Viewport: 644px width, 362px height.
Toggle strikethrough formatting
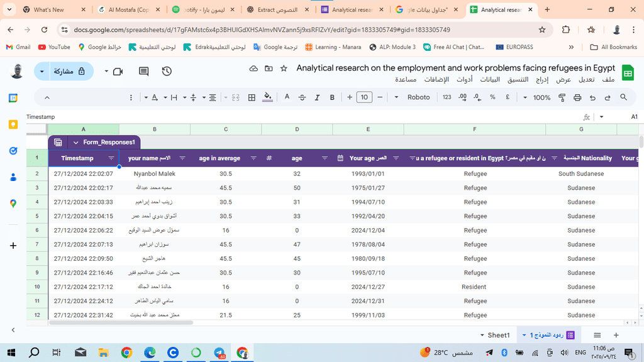coord(302,97)
